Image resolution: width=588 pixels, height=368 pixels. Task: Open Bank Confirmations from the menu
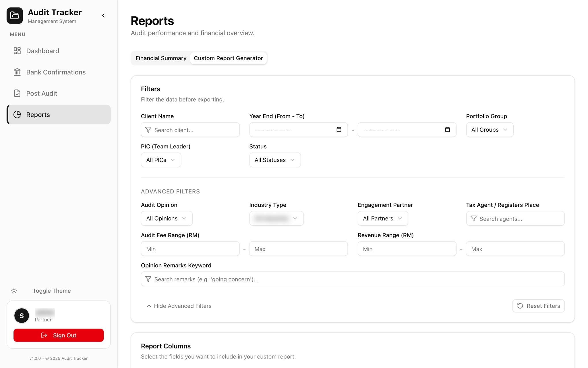pos(59,72)
